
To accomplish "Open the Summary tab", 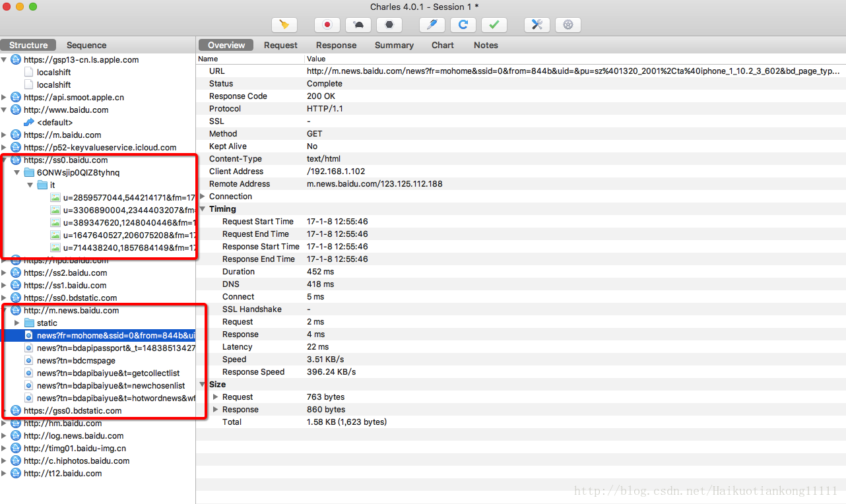I will click(394, 45).
